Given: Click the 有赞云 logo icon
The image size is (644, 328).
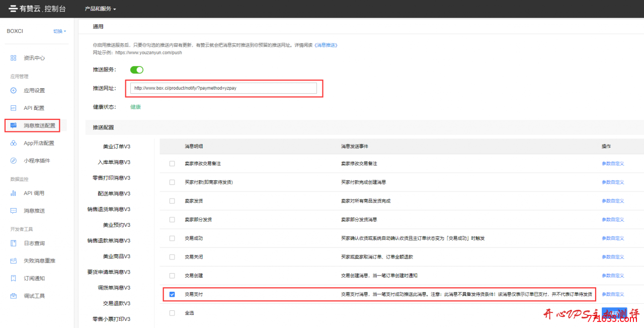Looking at the screenshot, I should click(13, 9).
